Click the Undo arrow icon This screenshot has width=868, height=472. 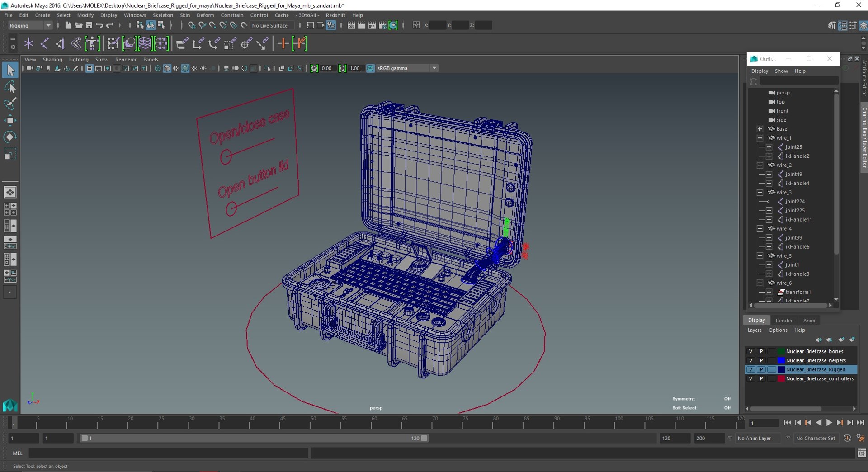click(x=99, y=25)
